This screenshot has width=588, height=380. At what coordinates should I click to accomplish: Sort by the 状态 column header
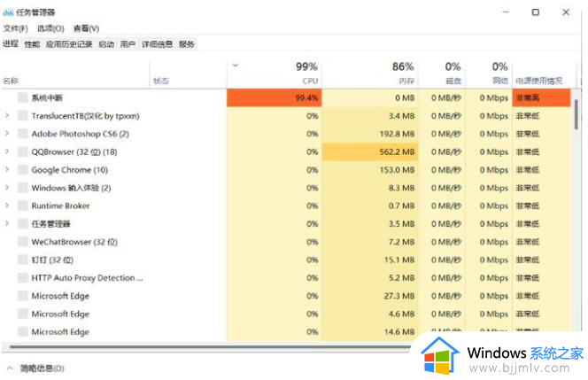[161, 81]
